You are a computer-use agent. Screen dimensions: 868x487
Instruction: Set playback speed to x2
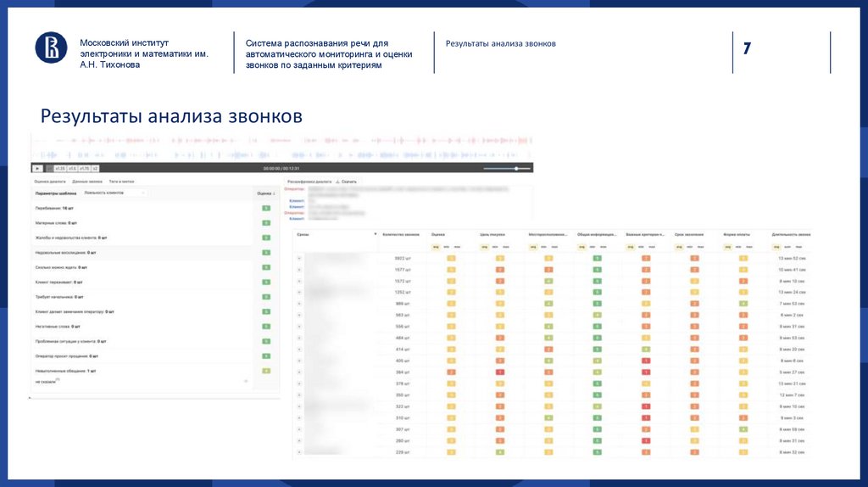coord(95,169)
